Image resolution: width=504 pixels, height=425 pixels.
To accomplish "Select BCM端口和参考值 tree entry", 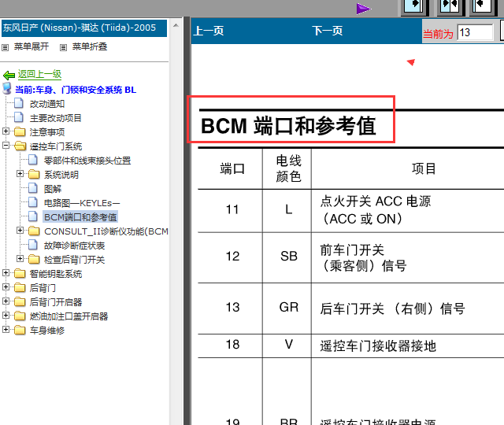I will (80, 217).
